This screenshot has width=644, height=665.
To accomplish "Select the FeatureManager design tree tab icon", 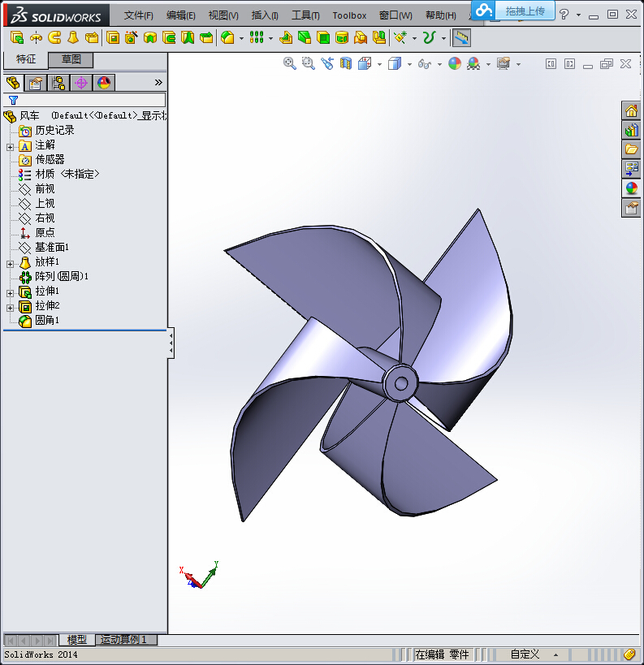I will [13, 82].
